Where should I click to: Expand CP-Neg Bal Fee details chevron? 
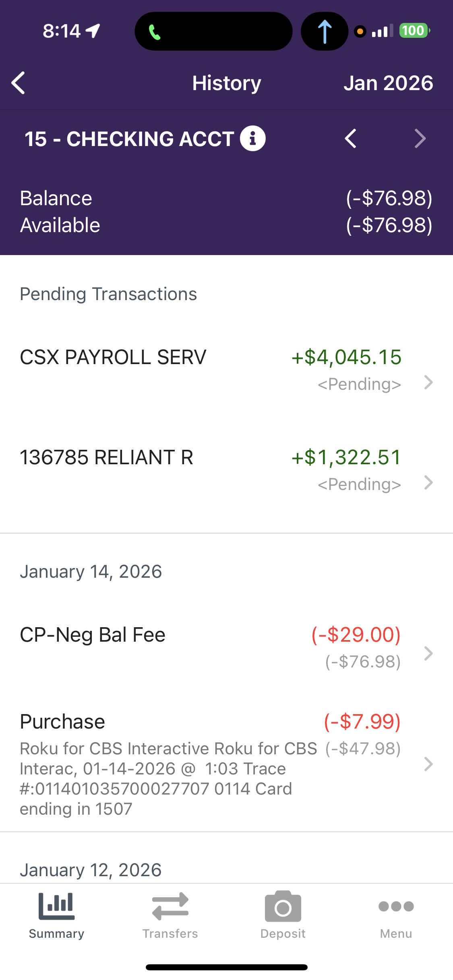(x=428, y=653)
